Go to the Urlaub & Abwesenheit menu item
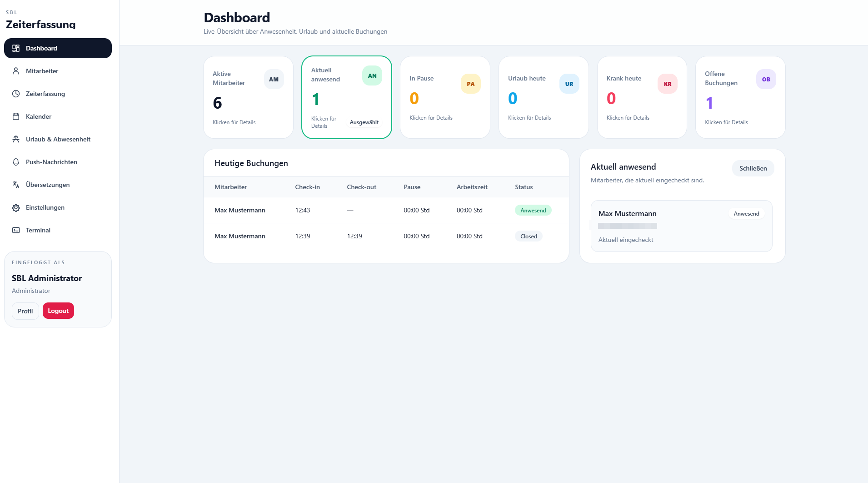 coord(58,139)
